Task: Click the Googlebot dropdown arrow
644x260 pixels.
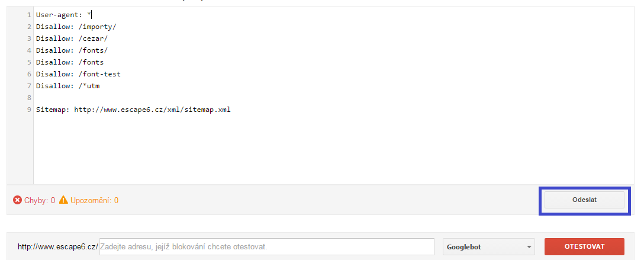Action: 528,248
